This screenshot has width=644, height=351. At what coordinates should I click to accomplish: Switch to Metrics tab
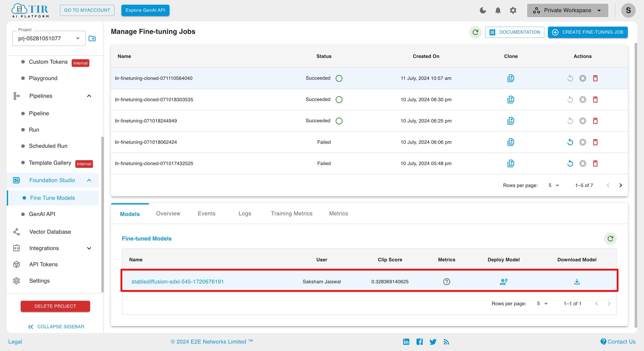(x=338, y=213)
